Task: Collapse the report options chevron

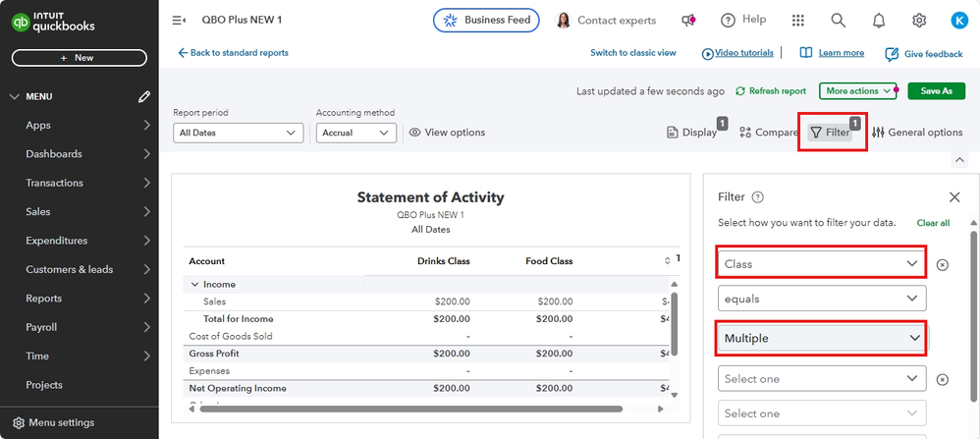Action: (x=959, y=159)
